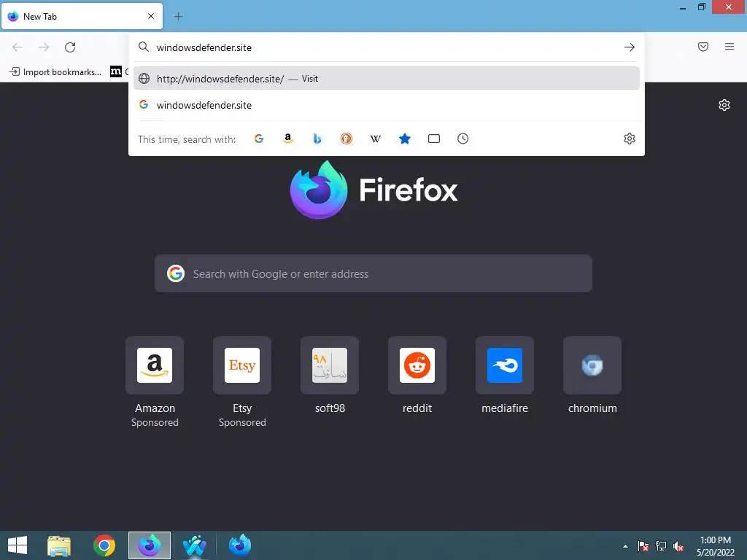Screen dimensions: 747x560
Task: Open network status tray icon
Action: pyautogui.click(x=661, y=546)
